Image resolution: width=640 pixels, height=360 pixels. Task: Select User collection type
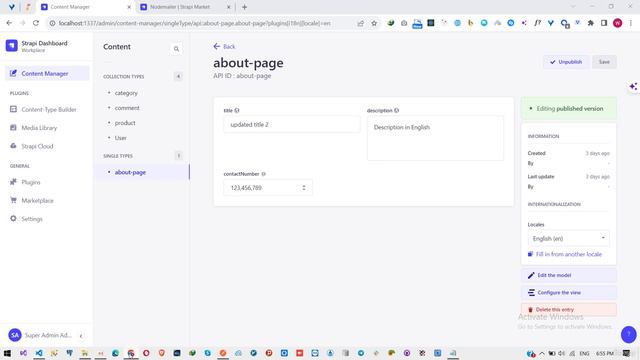(120, 138)
